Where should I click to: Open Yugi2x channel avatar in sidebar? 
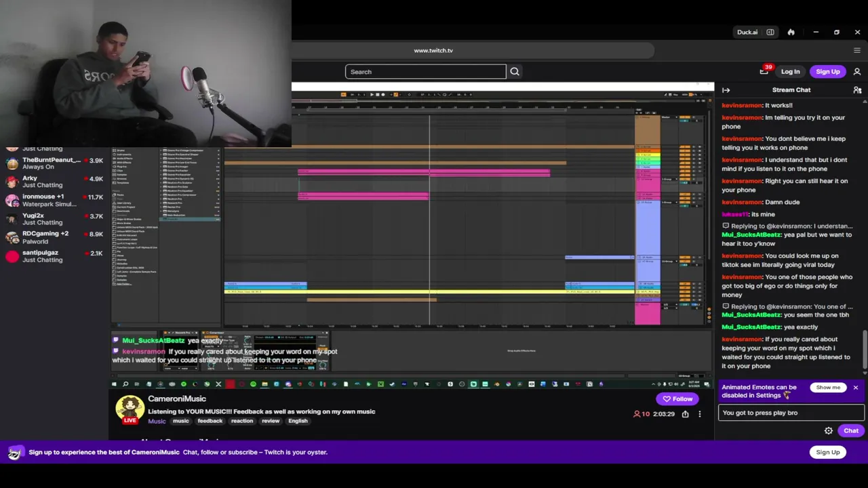click(x=12, y=219)
